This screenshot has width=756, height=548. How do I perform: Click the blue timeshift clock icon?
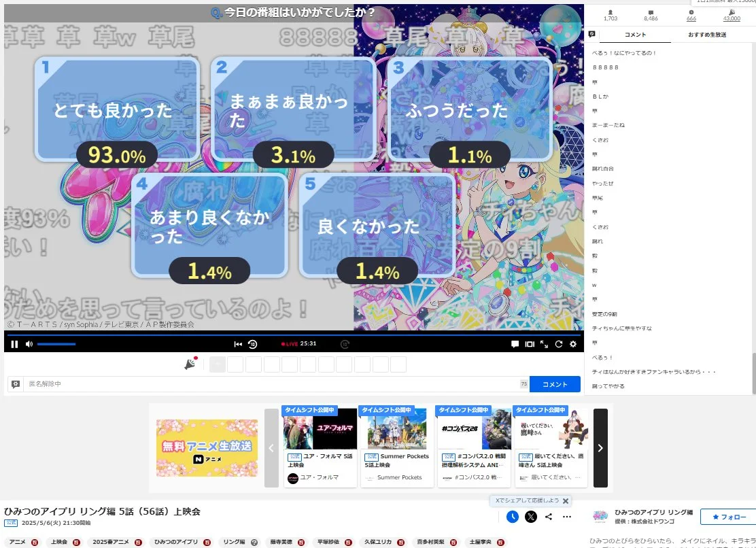513,517
